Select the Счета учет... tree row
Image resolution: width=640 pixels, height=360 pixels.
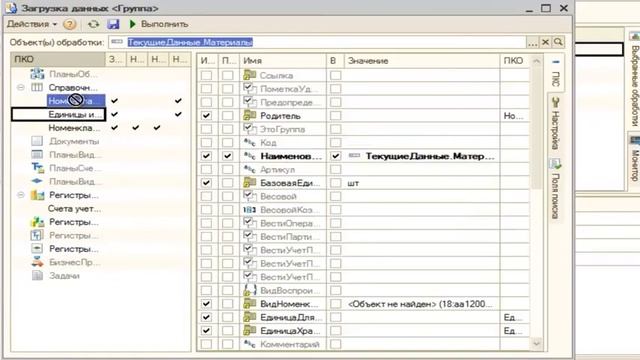coord(74,209)
